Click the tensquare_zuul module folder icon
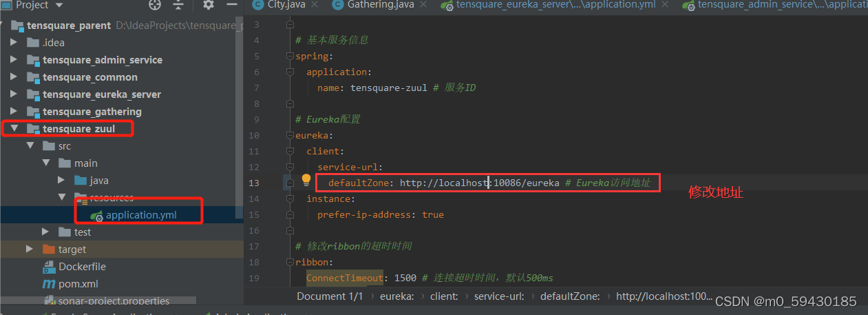This screenshot has height=315, width=868. click(x=33, y=129)
